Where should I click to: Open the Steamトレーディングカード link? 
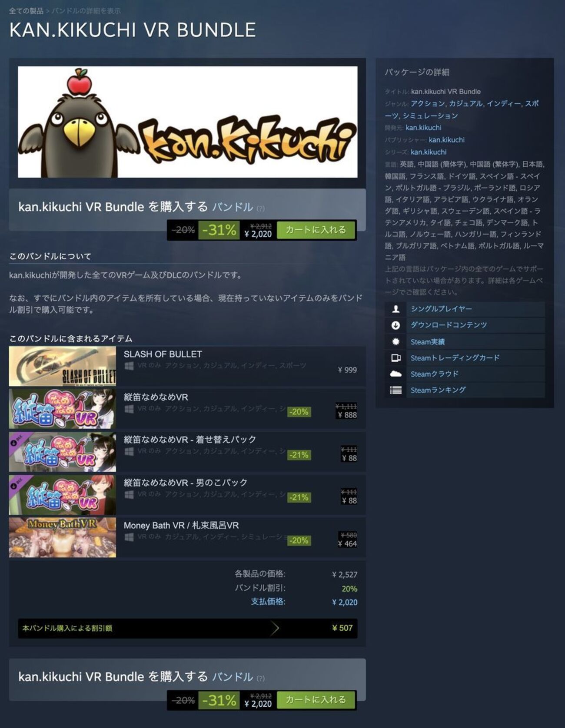point(455,358)
